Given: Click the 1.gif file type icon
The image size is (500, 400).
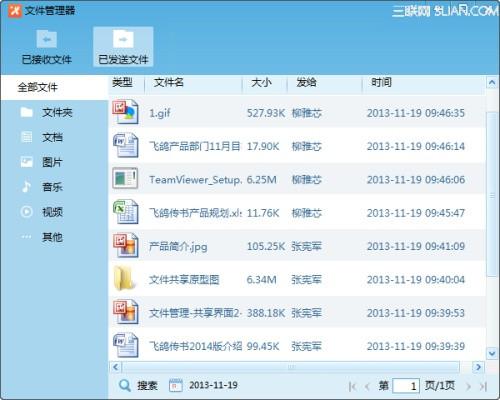Looking at the screenshot, I should [125, 112].
